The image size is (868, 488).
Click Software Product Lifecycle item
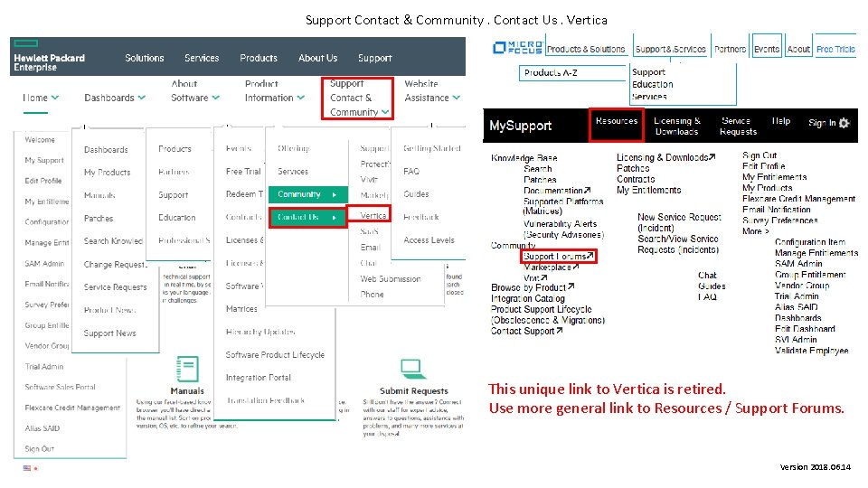[275, 354]
